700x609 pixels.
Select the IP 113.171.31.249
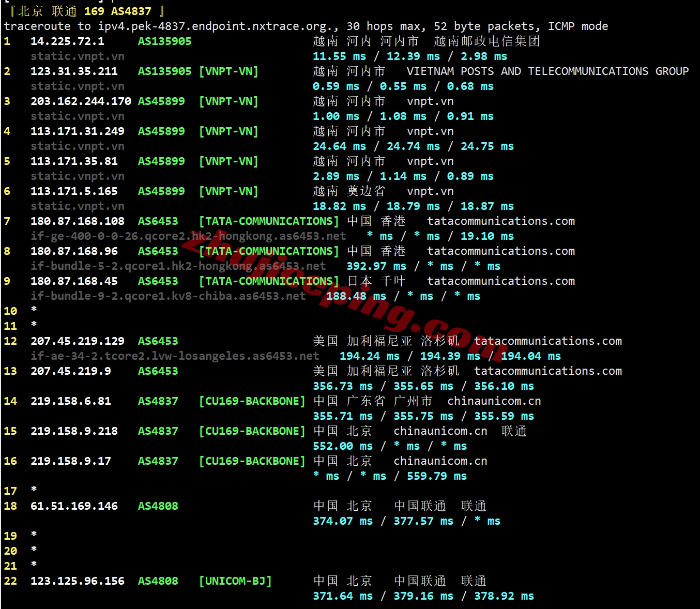coord(78,131)
